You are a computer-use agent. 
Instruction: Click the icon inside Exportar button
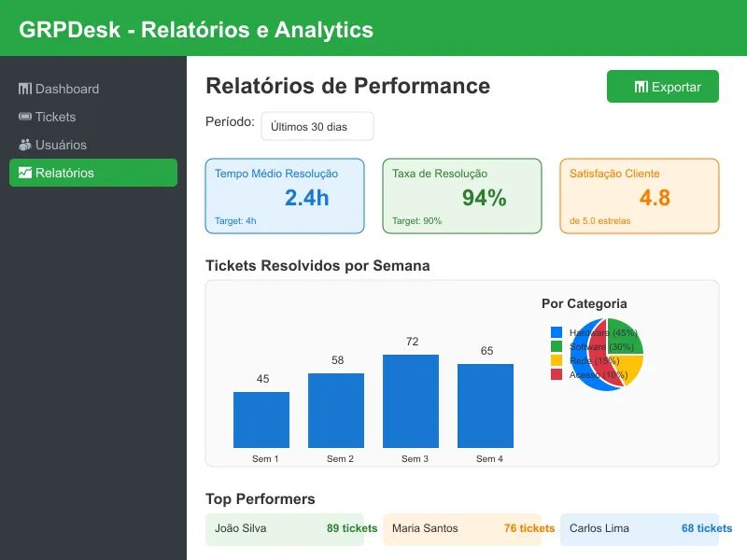tap(641, 87)
